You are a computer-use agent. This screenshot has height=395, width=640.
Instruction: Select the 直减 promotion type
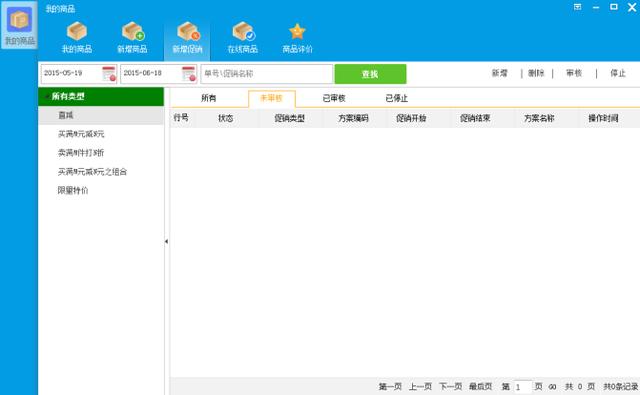(101, 115)
